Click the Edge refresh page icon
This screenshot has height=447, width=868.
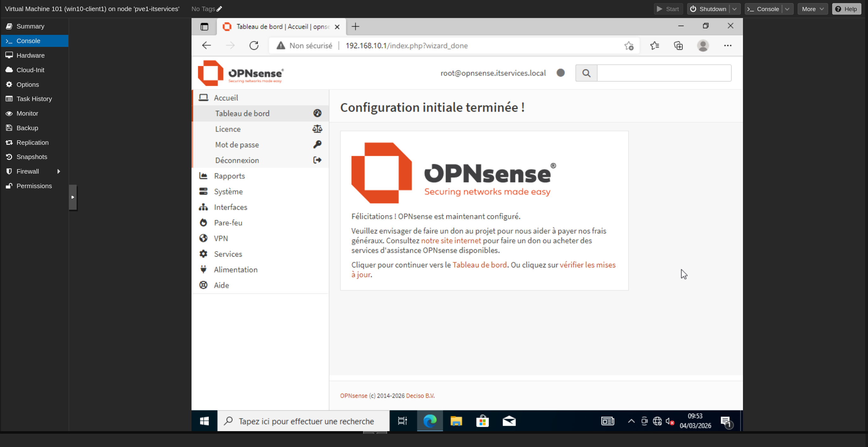[254, 46]
